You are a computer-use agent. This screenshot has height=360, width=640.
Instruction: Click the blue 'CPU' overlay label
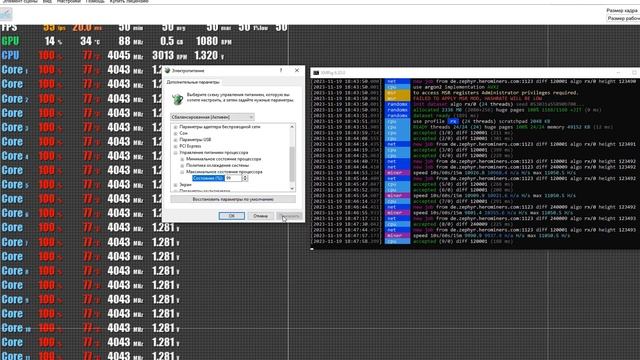pyautogui.click(x=10, y=56)
